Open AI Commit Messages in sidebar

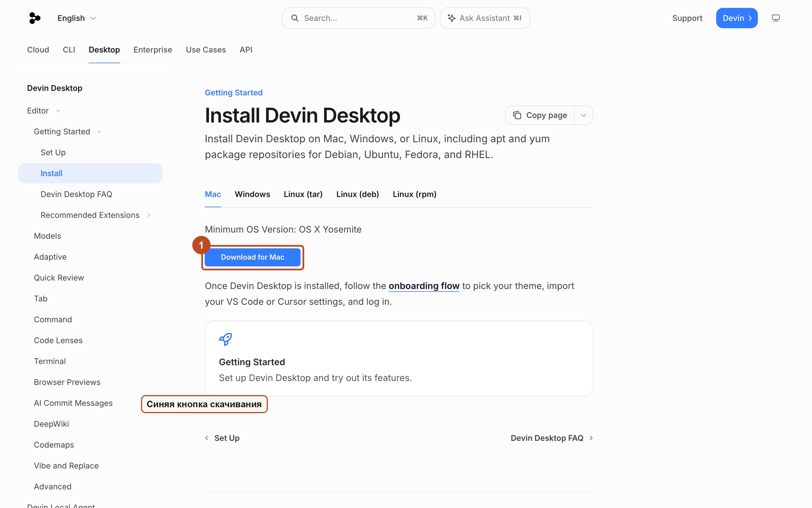73,403
